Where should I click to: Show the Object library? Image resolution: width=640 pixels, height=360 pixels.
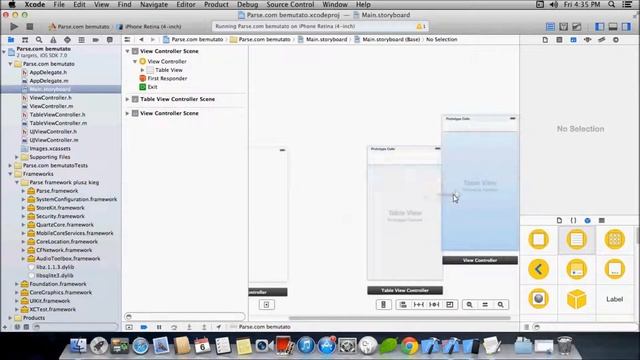click(x=587, y=220)
